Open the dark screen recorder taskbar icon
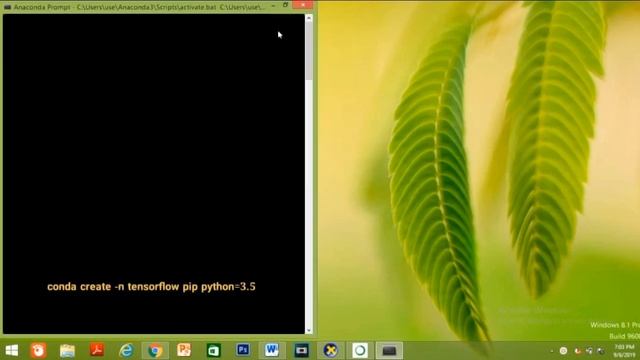This screenshot has width=640, height=360. (x=302, y=351)
